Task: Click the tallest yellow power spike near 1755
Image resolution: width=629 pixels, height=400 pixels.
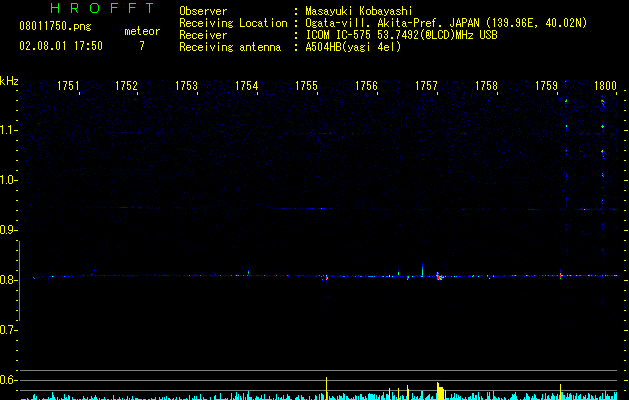Action: pyautogui.click(x=327, y=388)
